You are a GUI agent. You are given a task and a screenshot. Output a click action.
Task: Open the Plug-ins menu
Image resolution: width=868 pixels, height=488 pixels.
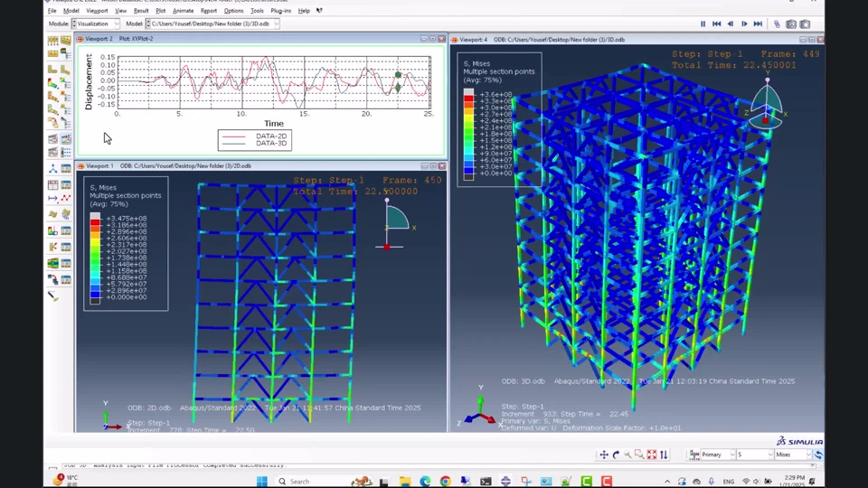click(x=280, y=11)
